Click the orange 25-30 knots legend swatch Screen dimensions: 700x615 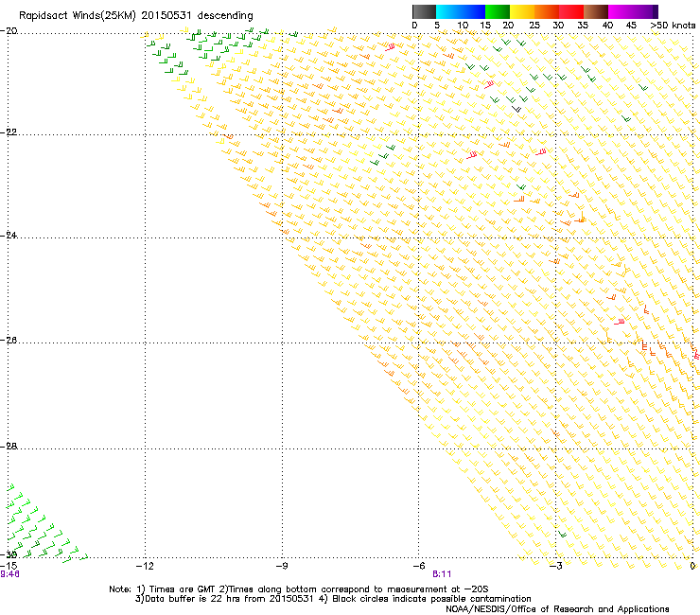click(547, 11)
